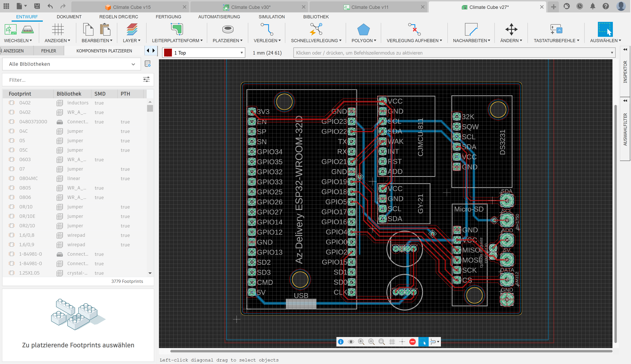Expand the 1 Top layer dropdown

(x=241, y=53)
